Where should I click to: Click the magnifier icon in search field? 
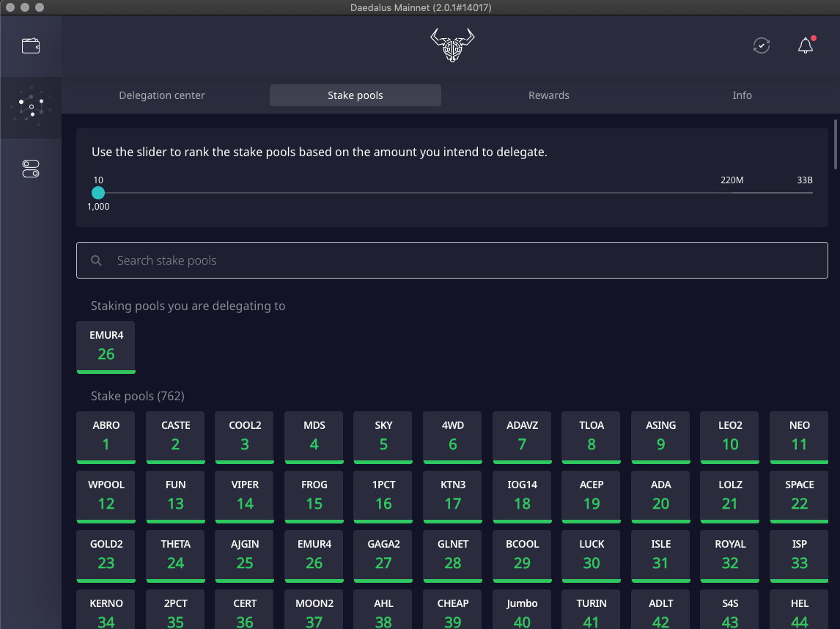(x=97, y=260)
